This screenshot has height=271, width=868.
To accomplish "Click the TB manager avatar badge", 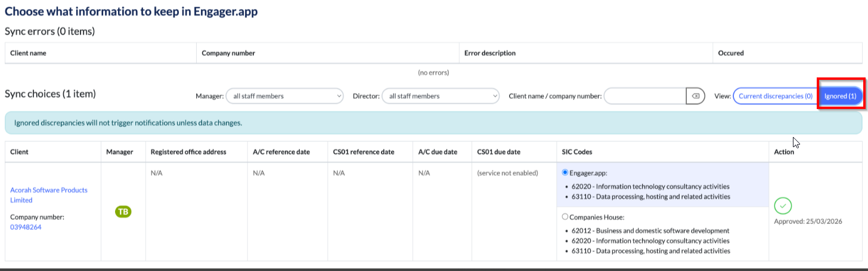I will (123, 211).
